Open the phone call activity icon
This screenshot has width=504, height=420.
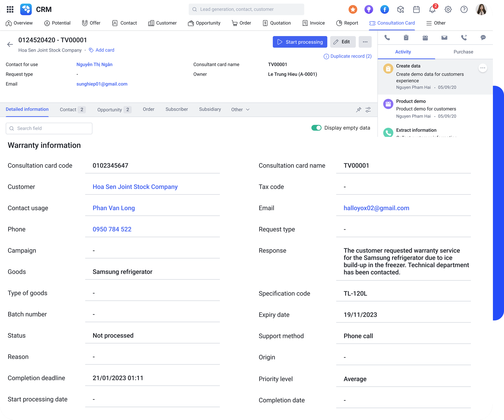coord(387,38)
